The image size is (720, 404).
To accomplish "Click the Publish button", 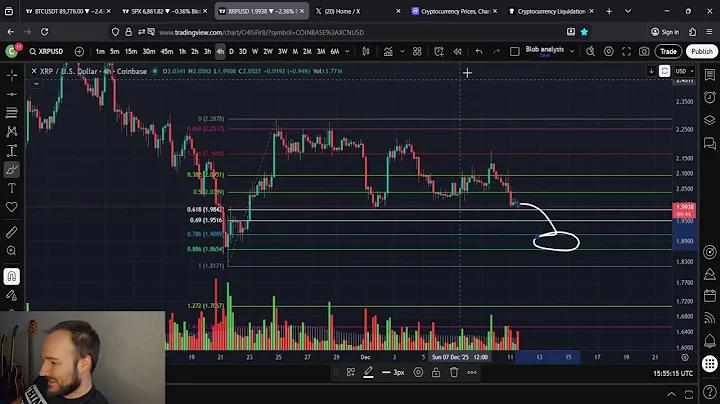I will (x=702, y=51).
